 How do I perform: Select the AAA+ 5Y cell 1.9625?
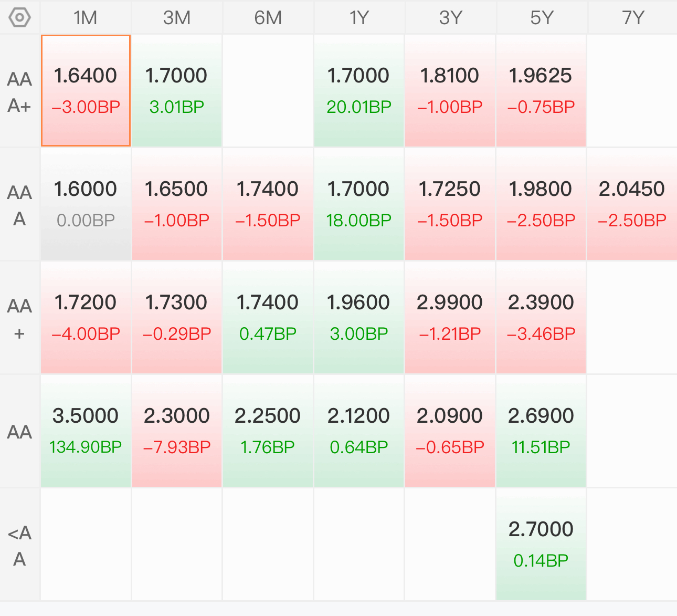[x=541, y=91]
